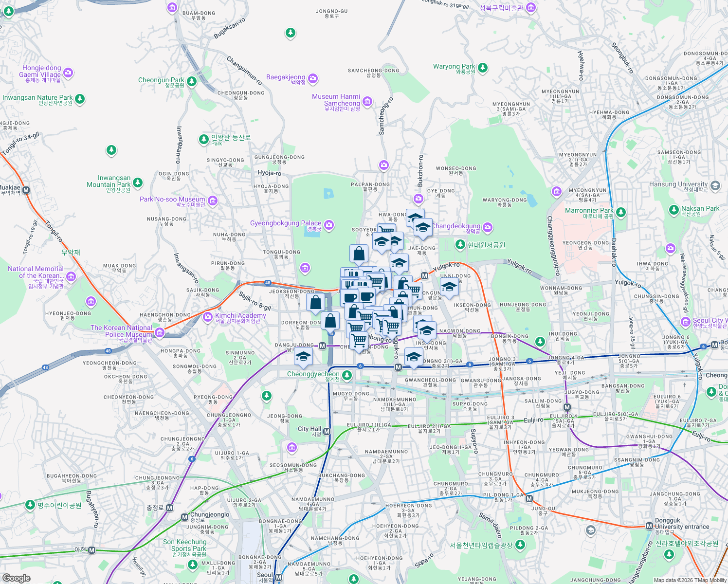Select the Kimchi Academy purple marker

pos(208,315)
